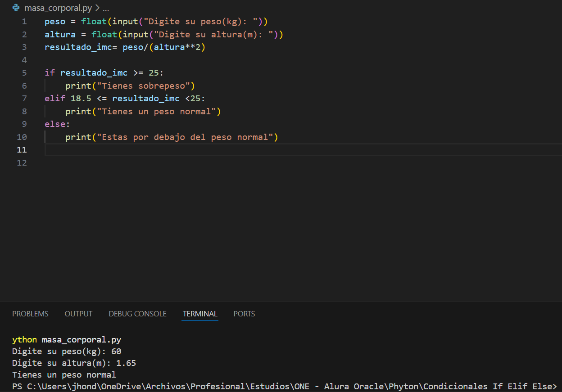Place cursor on 'peso = float' line

coord(156,22)
